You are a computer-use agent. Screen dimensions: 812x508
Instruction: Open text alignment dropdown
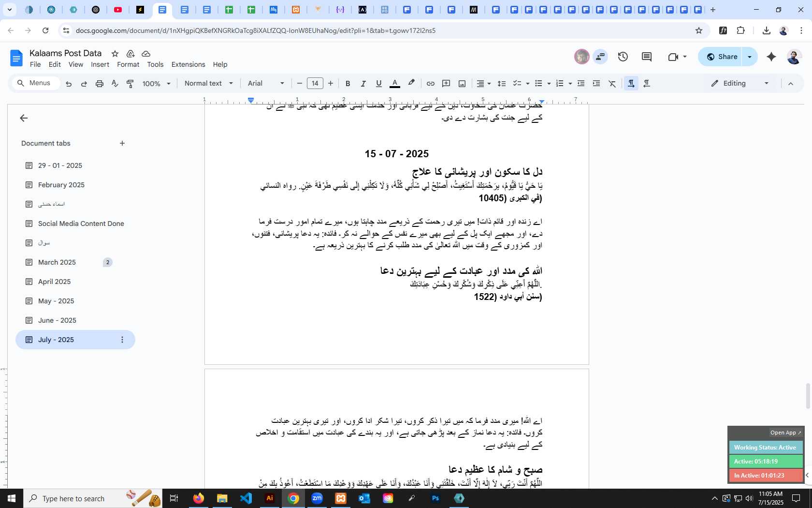click(484, 84)
